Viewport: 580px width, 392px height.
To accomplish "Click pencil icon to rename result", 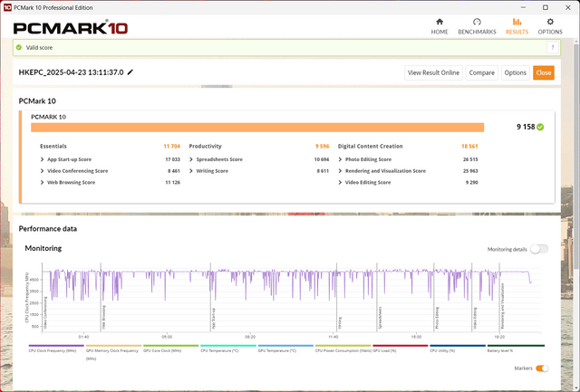I will 130,72.
